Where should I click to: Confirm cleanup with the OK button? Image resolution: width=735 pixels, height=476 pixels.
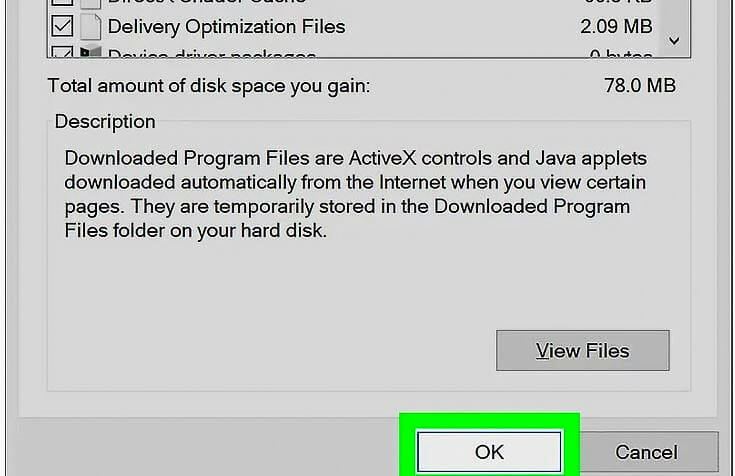click(x=489, y=452)
